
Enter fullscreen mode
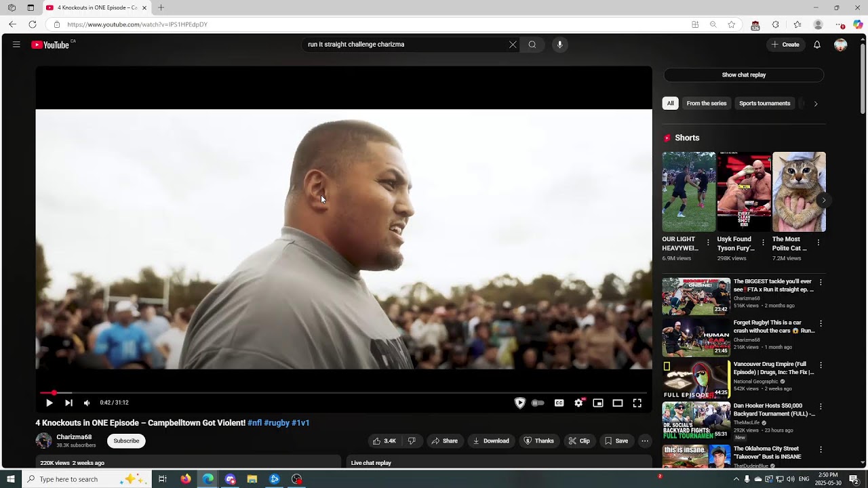637,403
